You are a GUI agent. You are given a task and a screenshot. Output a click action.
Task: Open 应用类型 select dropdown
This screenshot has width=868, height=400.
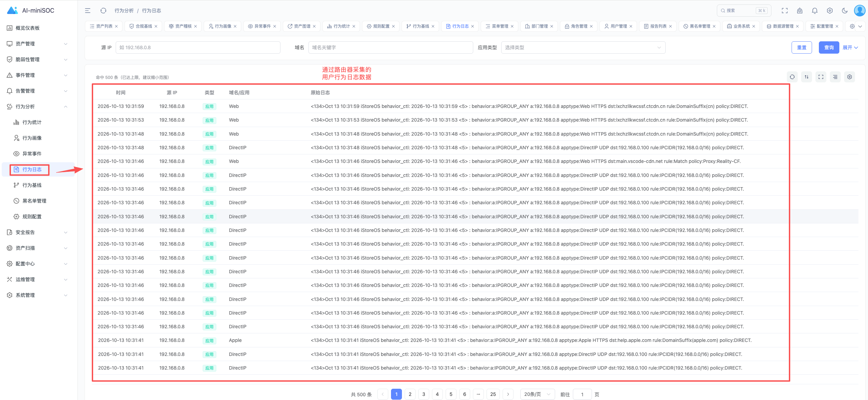coord(583,47)
